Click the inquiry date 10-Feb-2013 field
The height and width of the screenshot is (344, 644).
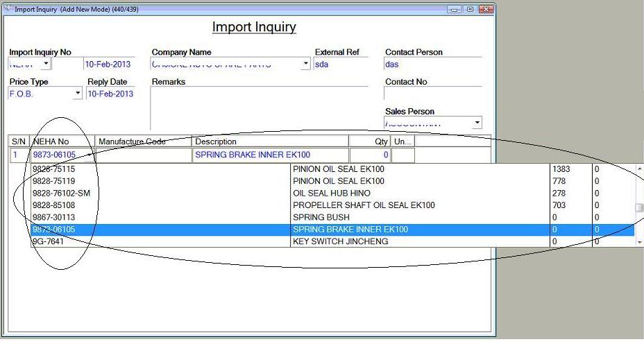coord(109,64)
